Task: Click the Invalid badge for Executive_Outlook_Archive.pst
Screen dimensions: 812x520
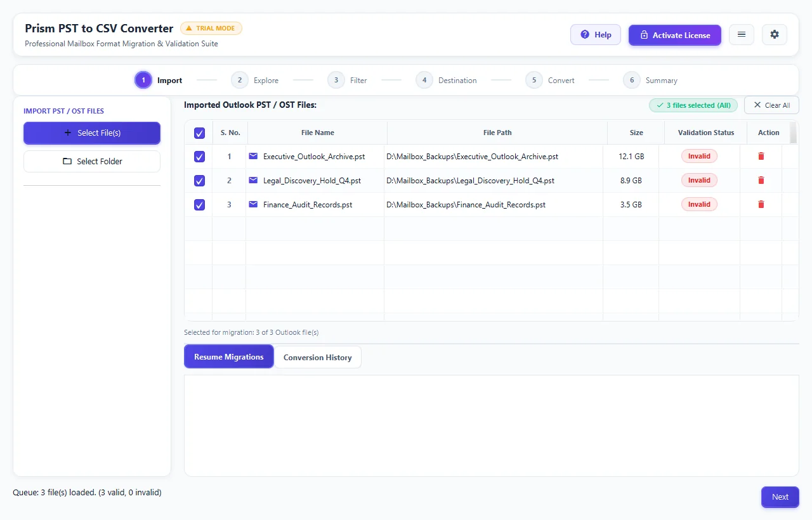Action: pos(699,156)
